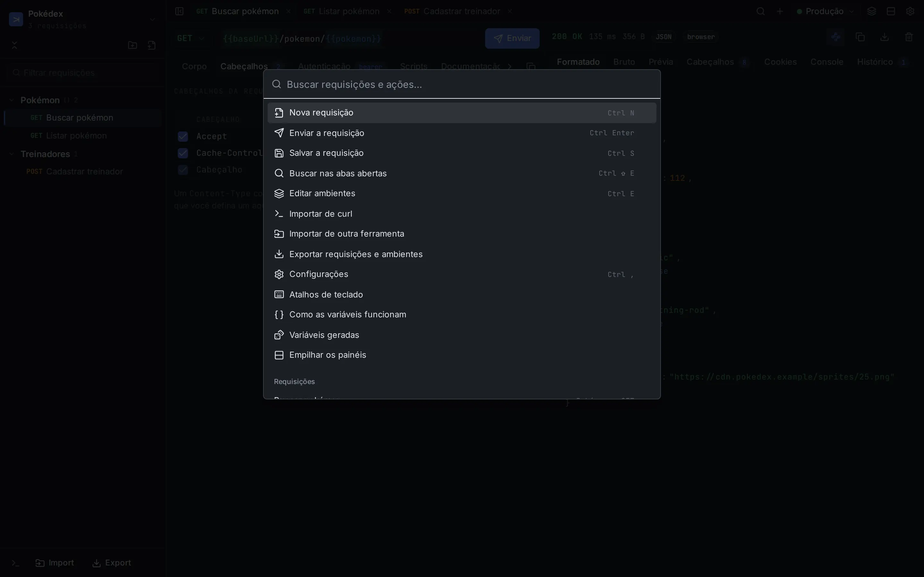Screen dimensions: 924x577
Task: Click the Importar de curl terminal icon
Action: [x=279, y=214]
